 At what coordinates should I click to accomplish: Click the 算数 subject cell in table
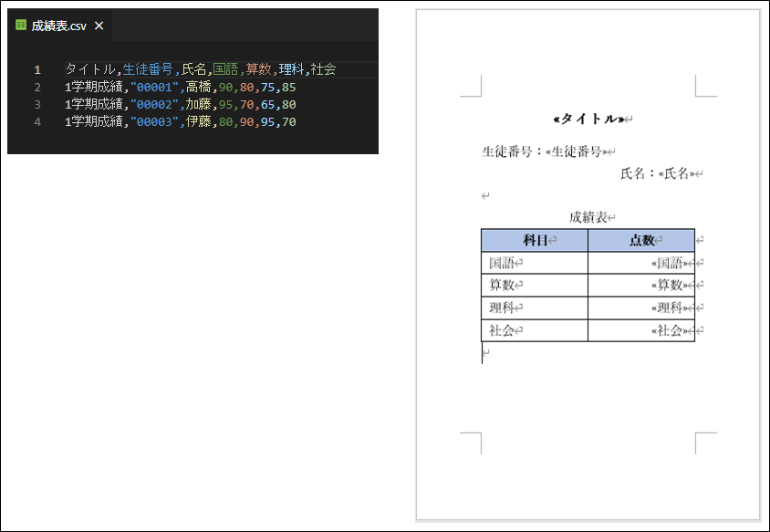click(535, 285)
